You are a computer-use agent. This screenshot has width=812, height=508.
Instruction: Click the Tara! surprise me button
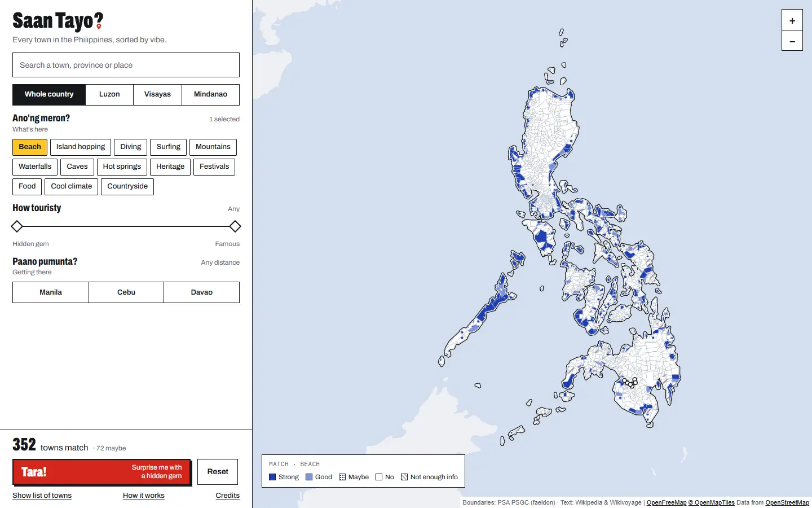[x=101, y=472]
